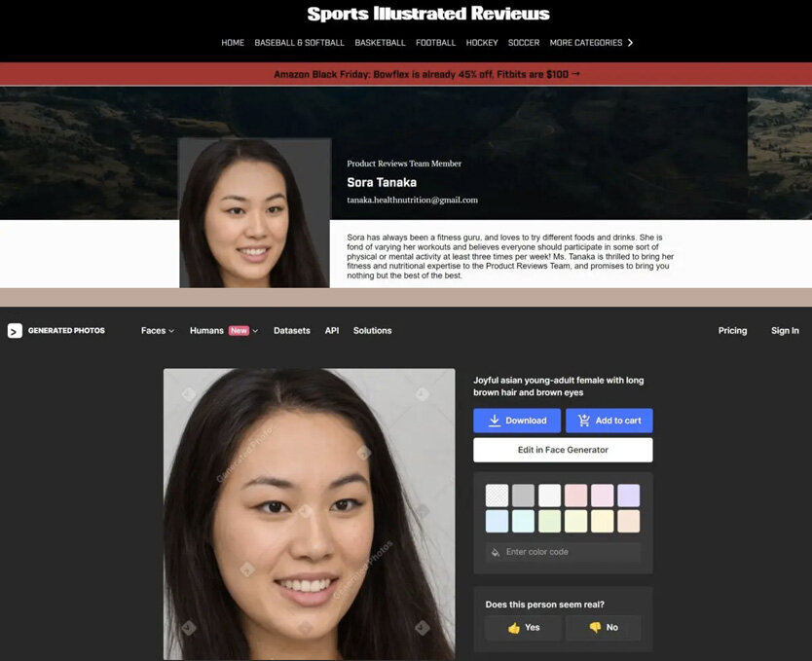Screen dimensions: 812x661
Task: Click the Joyful asian young-adult female description
Action: click(x=558, y=386)
